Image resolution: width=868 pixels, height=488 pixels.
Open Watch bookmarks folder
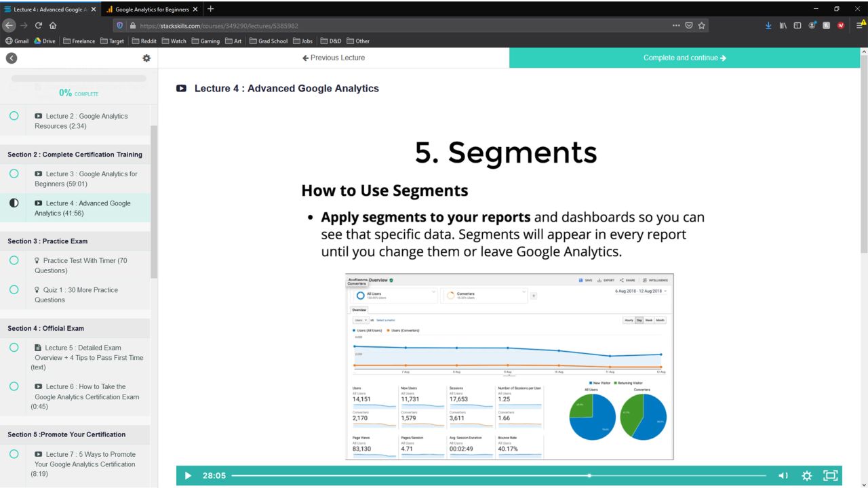pyautogui.click(x=174, y=41)
